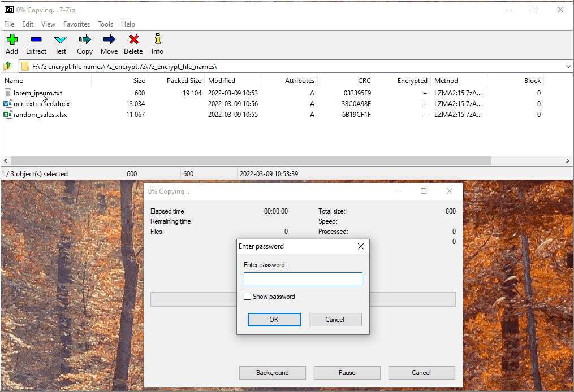Click the red Delete icon

point(133,40)
